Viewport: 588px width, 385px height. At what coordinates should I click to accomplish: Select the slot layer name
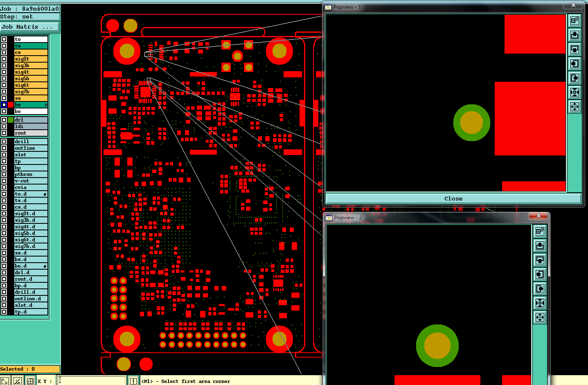tap(31, 155)
